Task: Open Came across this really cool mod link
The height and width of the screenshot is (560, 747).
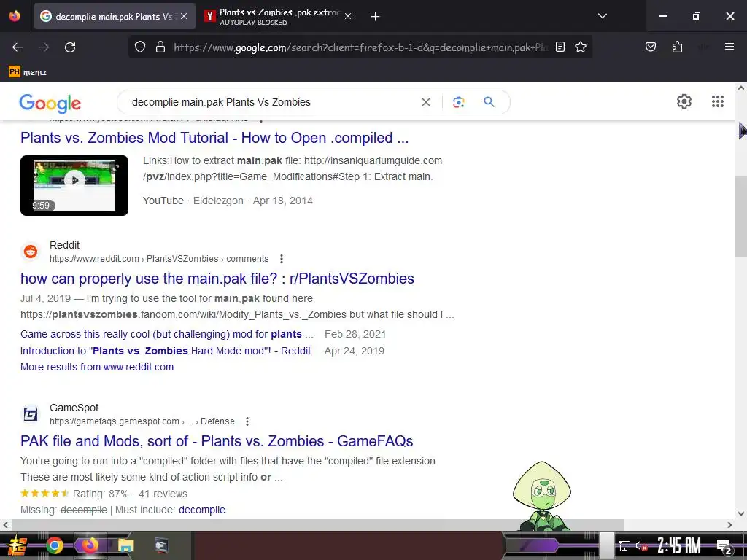Action: 167,334
